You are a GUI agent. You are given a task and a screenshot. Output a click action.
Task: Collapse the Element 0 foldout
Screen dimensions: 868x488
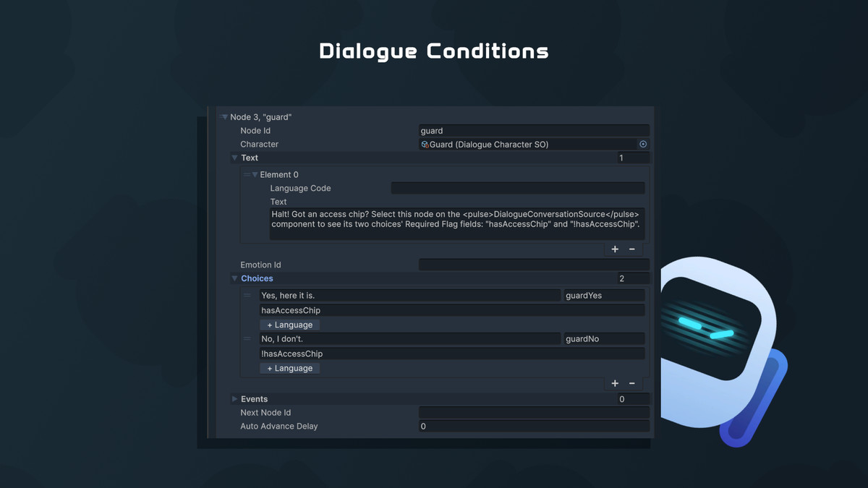pos(255,175)
